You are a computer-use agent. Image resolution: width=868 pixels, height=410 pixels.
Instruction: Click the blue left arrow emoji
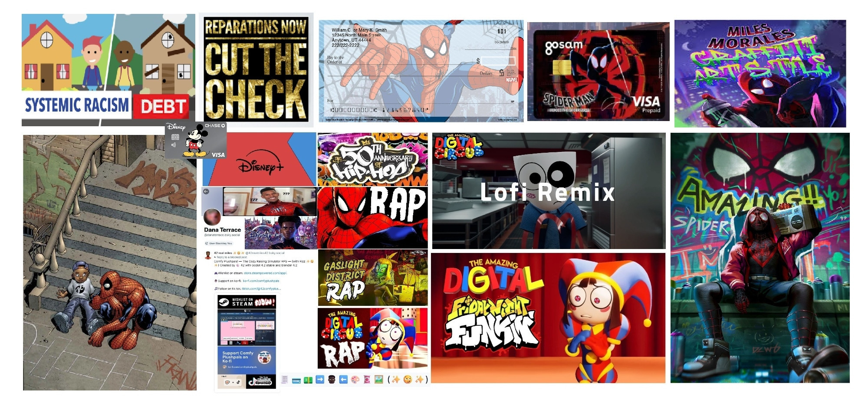point(343,379)
